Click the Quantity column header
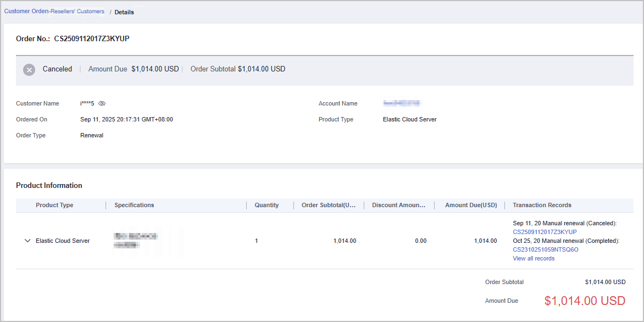This screenshot has height=322, width=644. click(x=267, y=205)
